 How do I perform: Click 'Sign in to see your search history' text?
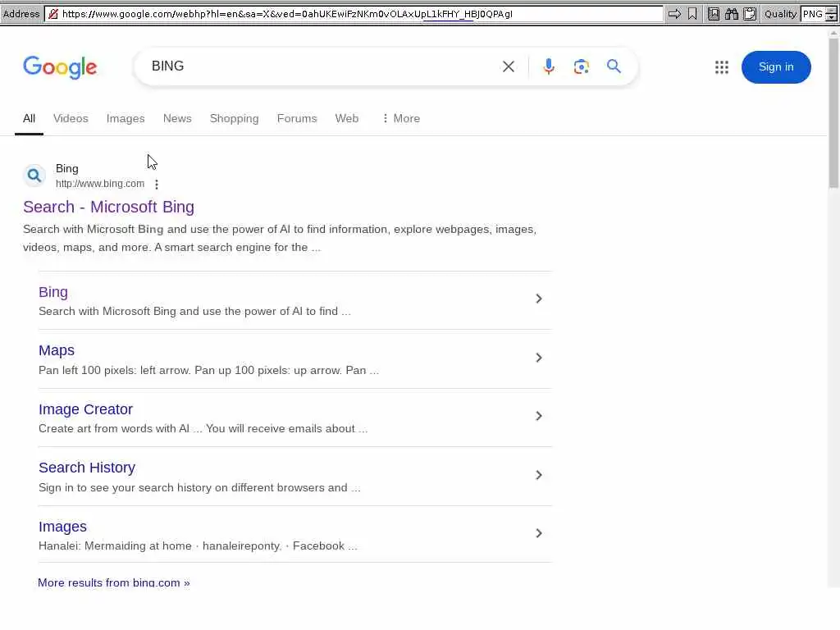tap(125, 487)
